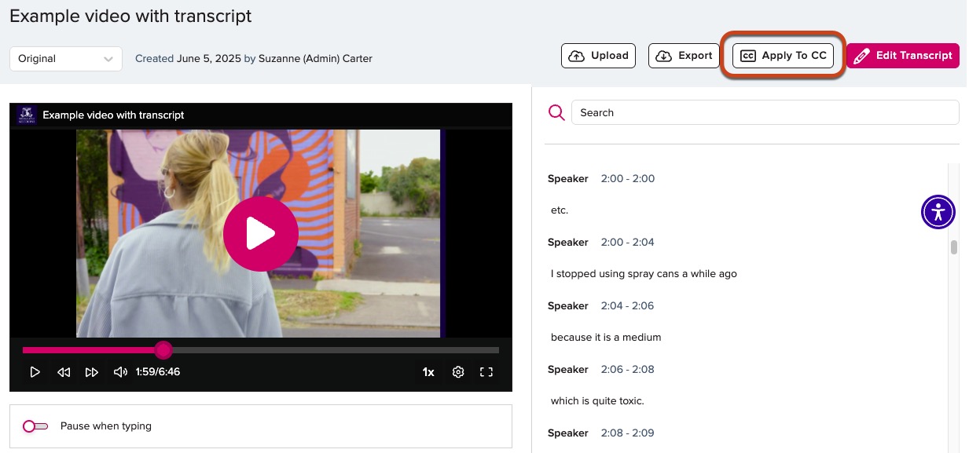Open video player settings gear

[458, 372]
